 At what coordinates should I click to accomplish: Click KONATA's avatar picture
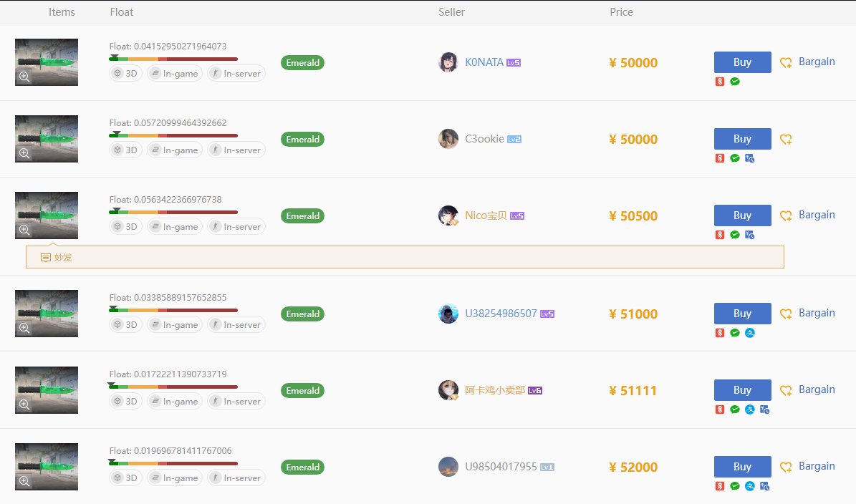448,62
